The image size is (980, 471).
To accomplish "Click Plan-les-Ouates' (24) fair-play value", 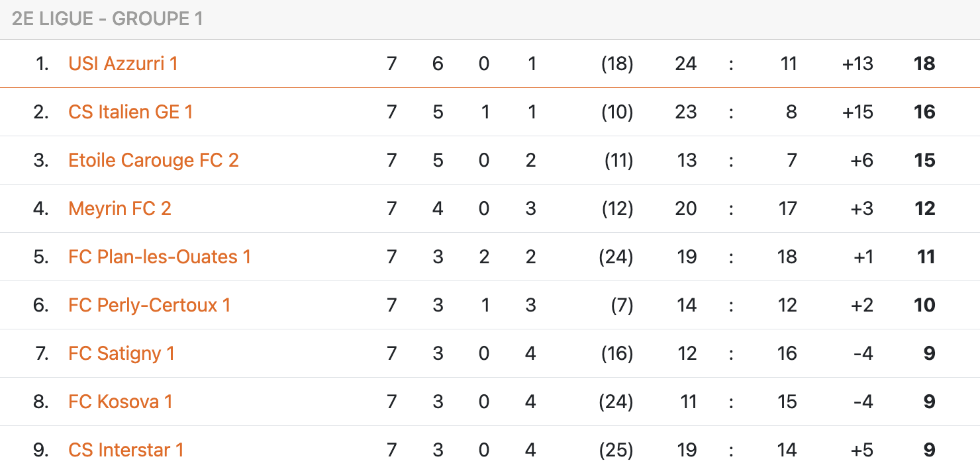I will click(x=616, y=257).
